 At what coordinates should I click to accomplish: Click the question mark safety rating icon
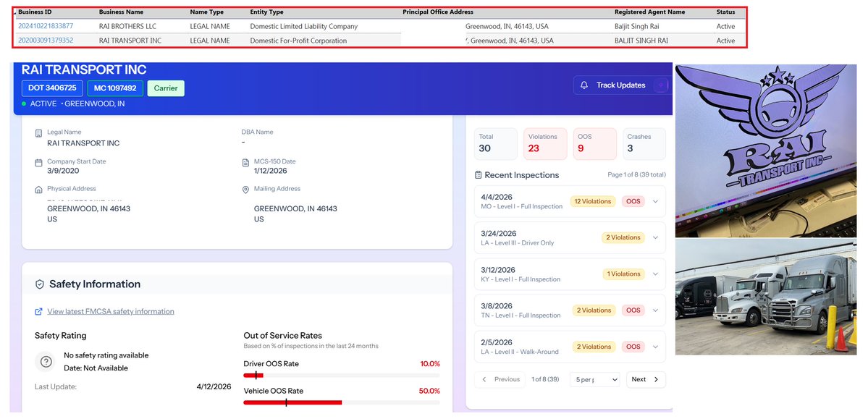pyautogui.click(x=46, y=361)
